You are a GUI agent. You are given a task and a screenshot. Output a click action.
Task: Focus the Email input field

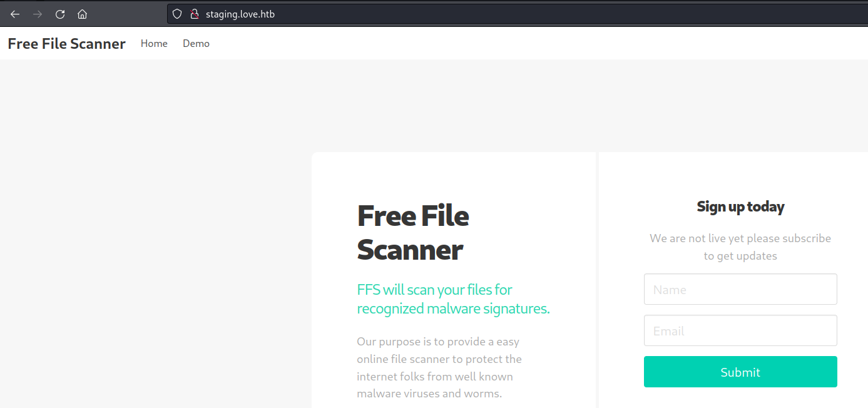point(740,330)
